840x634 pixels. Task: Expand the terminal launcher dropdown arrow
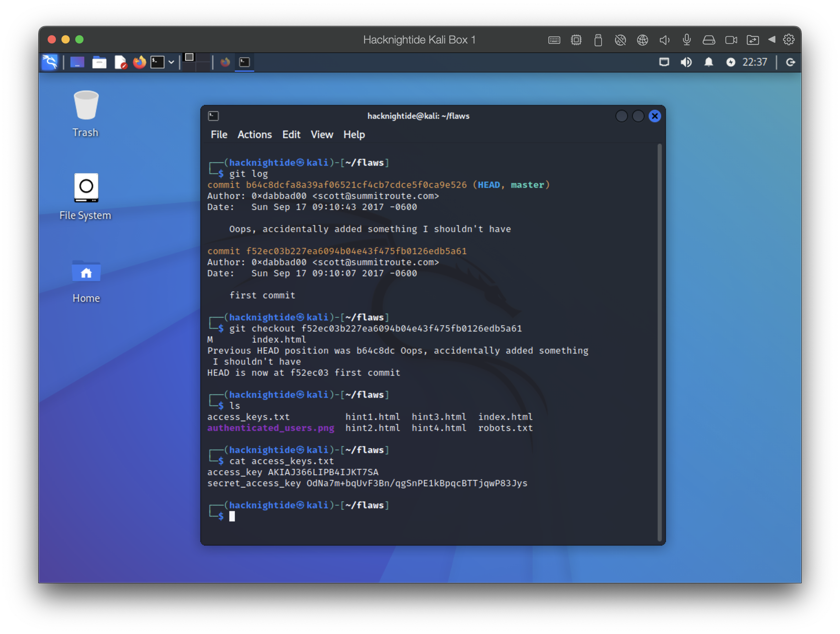pos(171,62)
